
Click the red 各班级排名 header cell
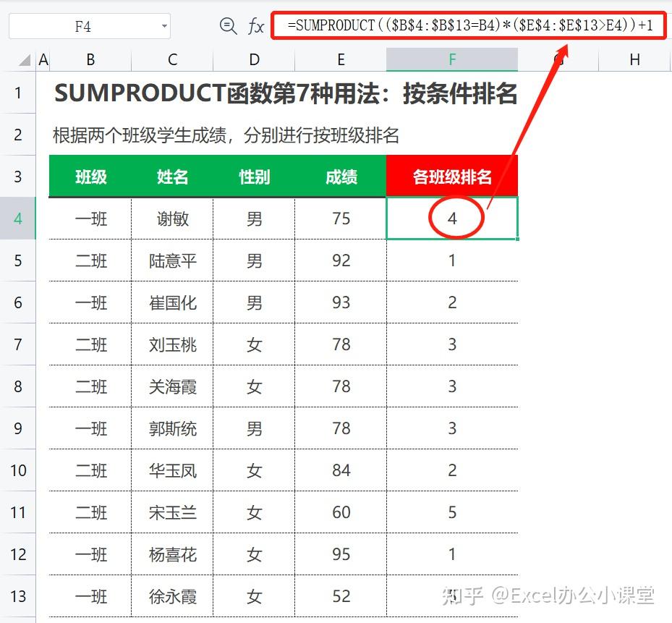coord(451,176)
